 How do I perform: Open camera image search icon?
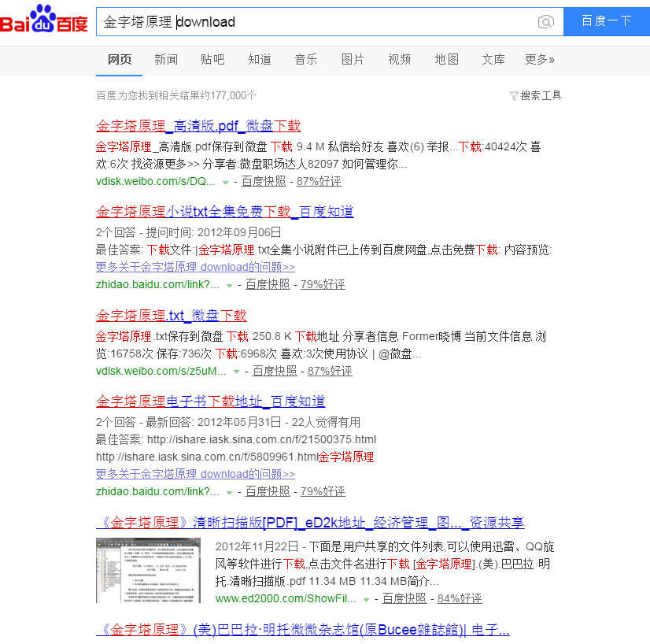click(545, 21)
